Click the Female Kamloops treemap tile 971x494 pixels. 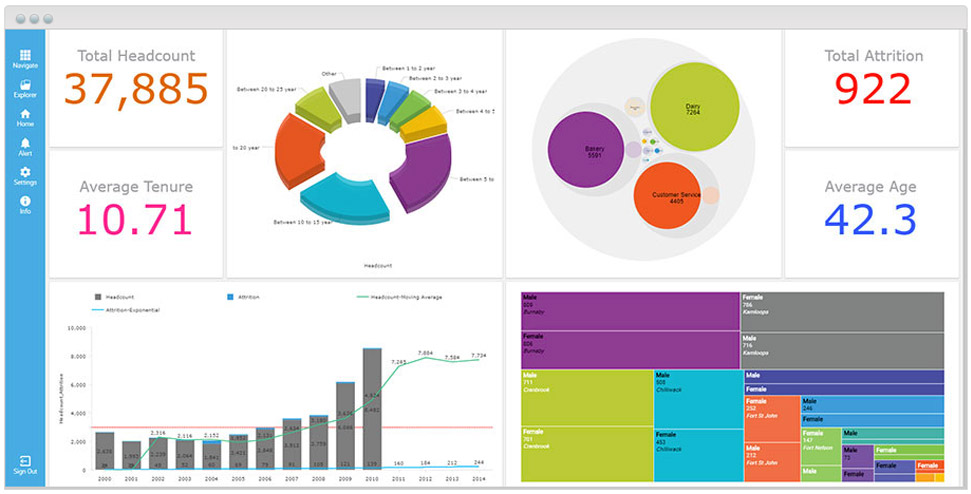click(x=842, y=311)
